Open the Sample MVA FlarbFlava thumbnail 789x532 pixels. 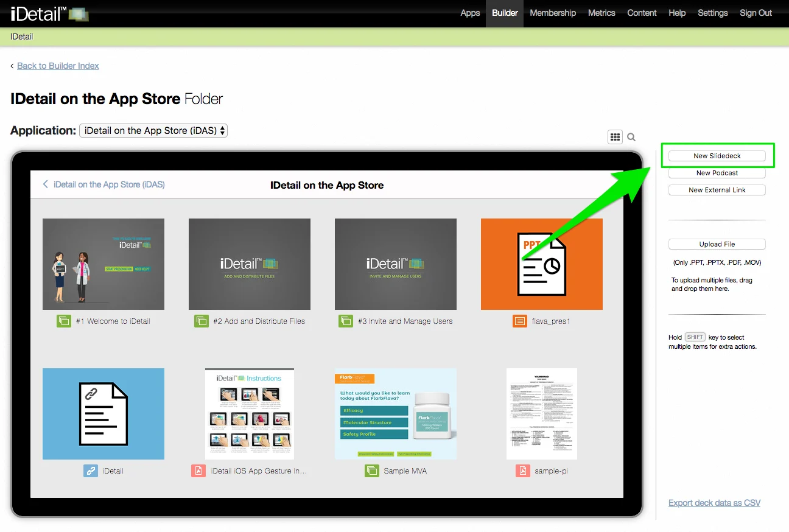coord(396,414)
